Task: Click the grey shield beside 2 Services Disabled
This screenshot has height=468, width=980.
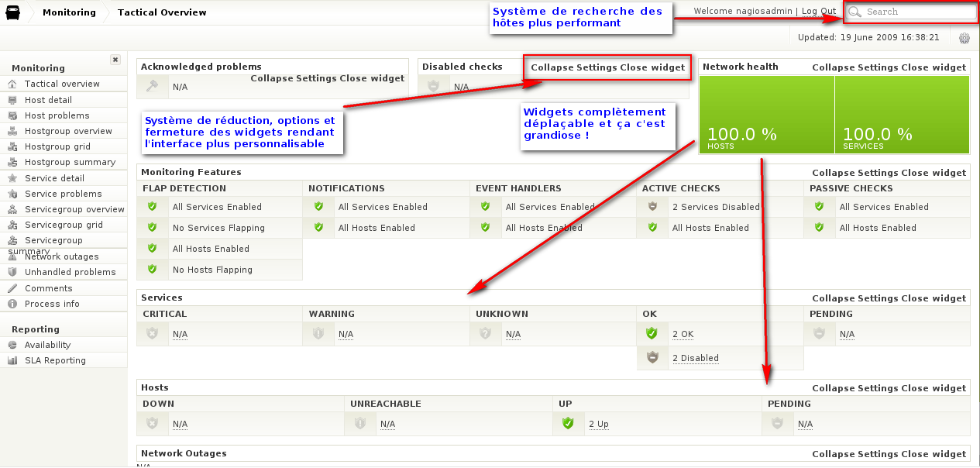Action: pos(652,206)
